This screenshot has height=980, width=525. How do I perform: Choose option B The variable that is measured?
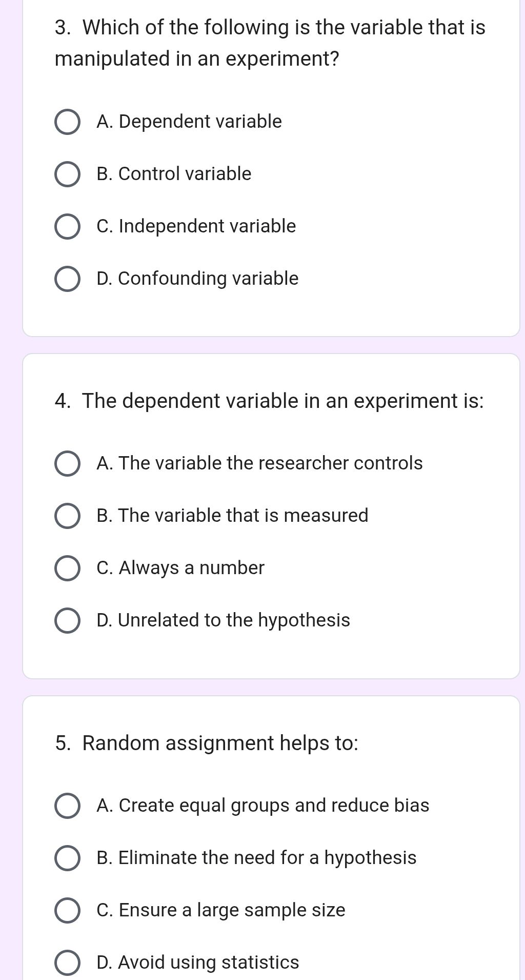(67, 516)
